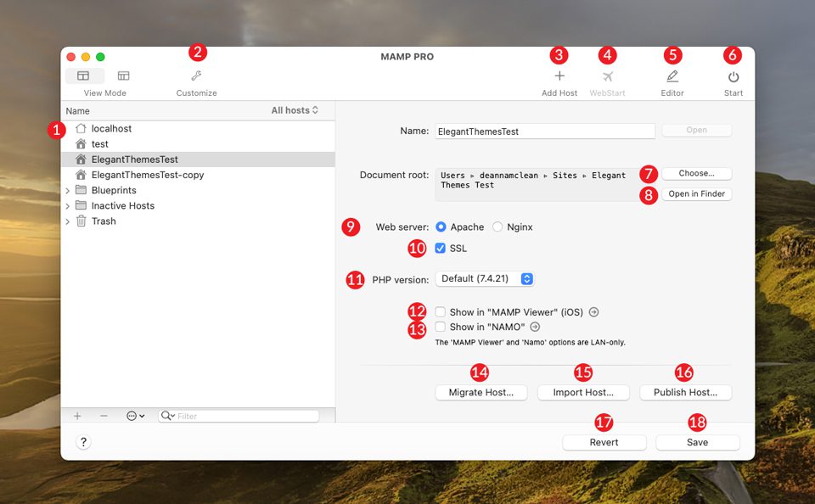Enable SSL for ElegantThemesTest

point(440,248)
